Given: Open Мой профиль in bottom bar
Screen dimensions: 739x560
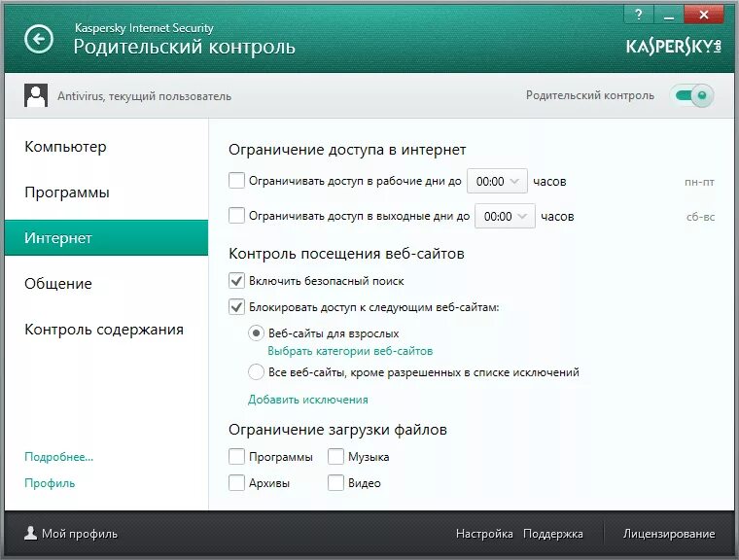Looking at the screenshot, I should (x=80, y=534).
